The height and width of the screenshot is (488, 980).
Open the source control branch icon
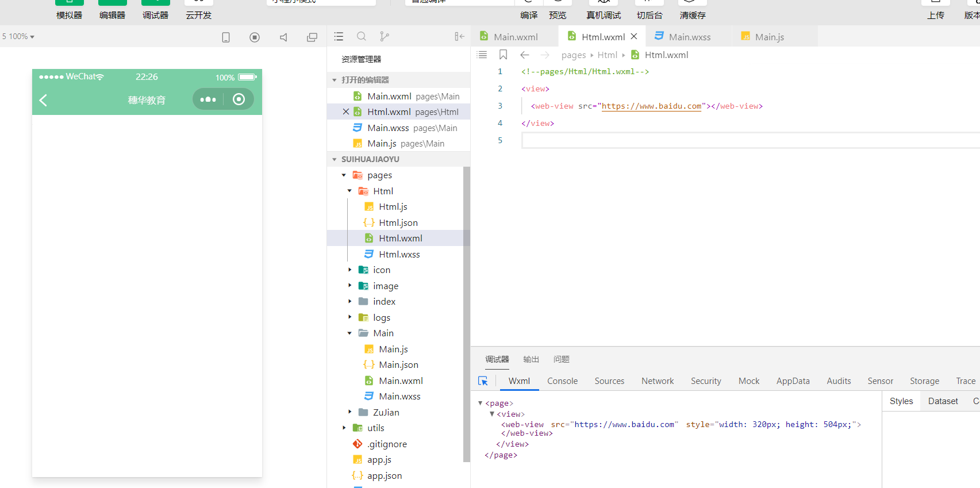pyautogui.click(x=385, y=36)
